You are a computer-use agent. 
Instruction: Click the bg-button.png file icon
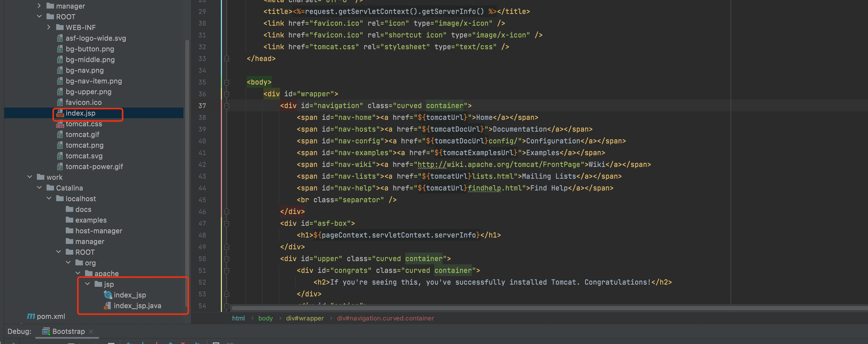point(60,49)
